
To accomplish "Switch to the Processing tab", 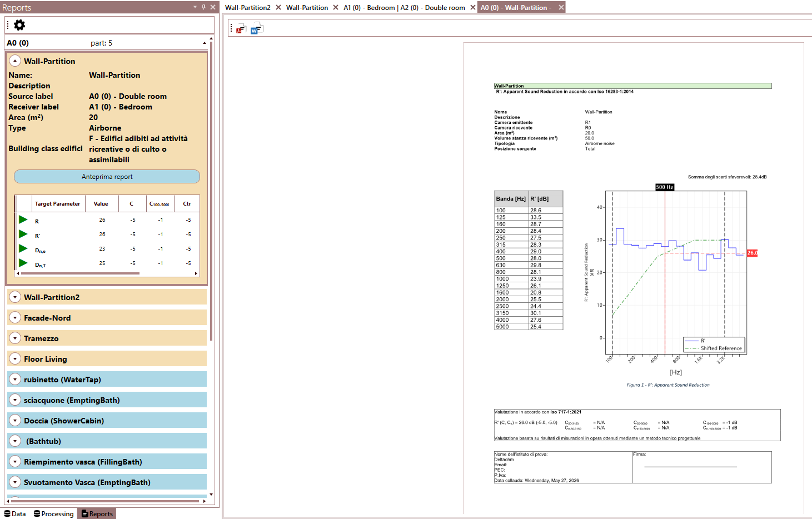I will point(53,514).
